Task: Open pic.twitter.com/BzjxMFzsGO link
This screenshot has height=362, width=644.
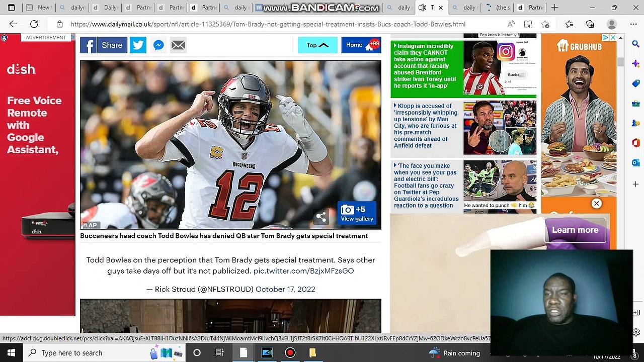Action: click(303, 270)
